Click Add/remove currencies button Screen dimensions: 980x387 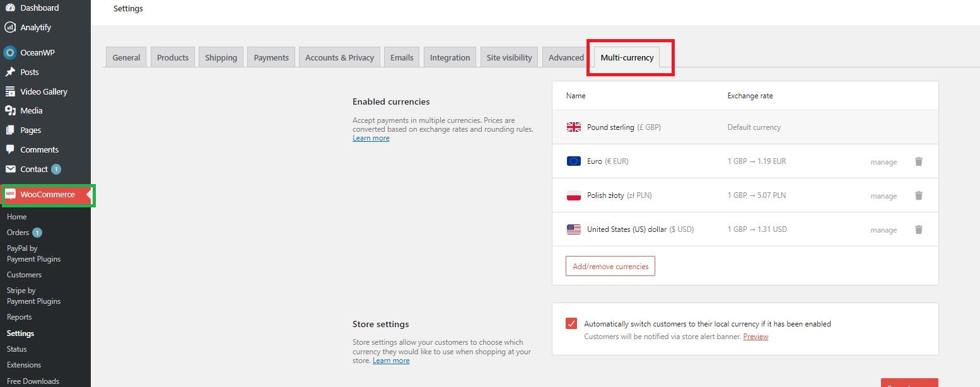coord(610,266)
